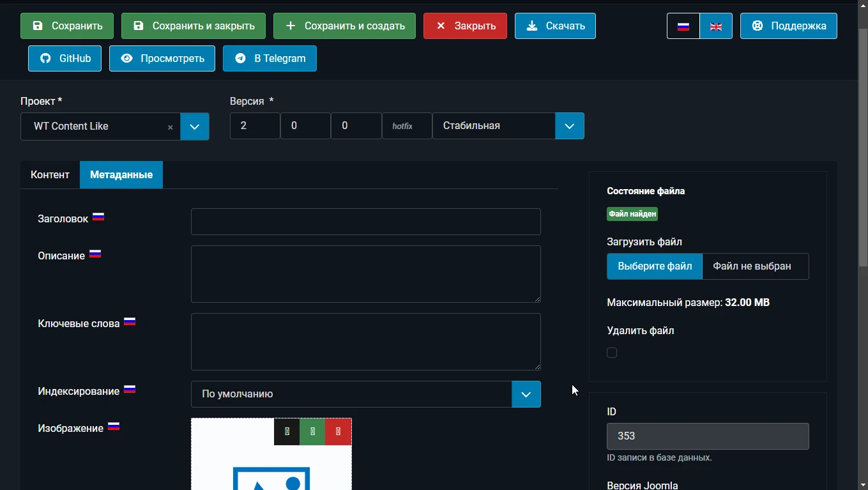This screenshot has height=490, width=868.
Task: Click the ID field showing 353
Action: pos(708,436)
